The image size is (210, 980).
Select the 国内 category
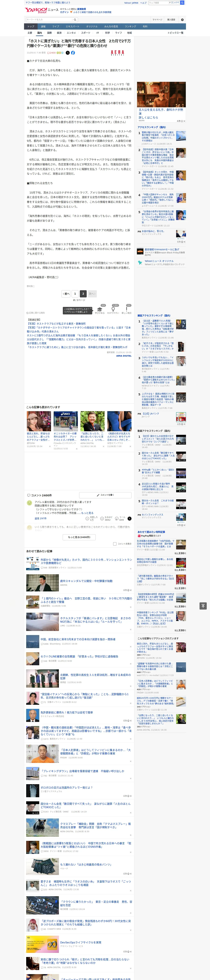(39, 33)
